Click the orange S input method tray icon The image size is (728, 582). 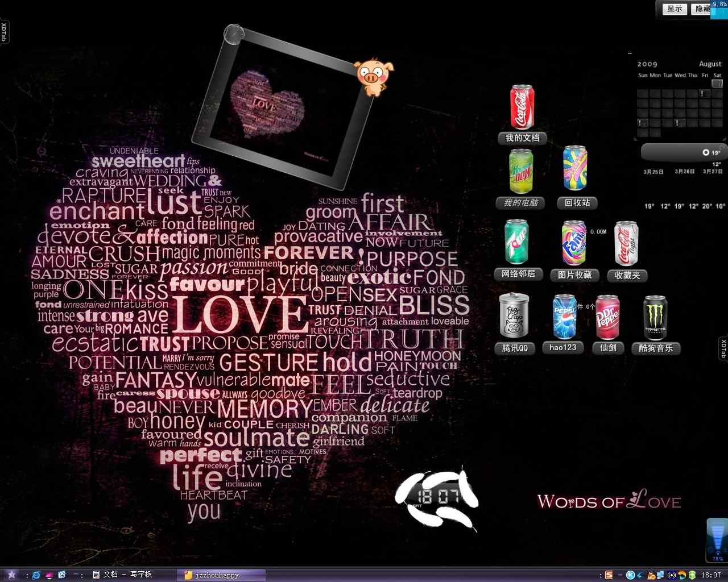[x=609, y=575]
